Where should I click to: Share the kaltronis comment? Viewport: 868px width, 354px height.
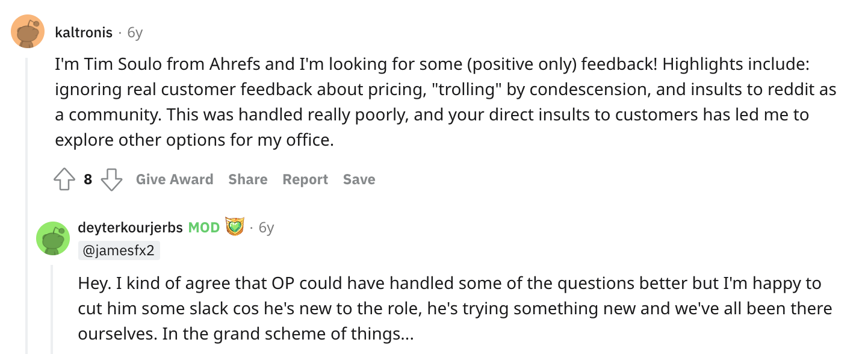pyautogui.click(x=248, y=179)
